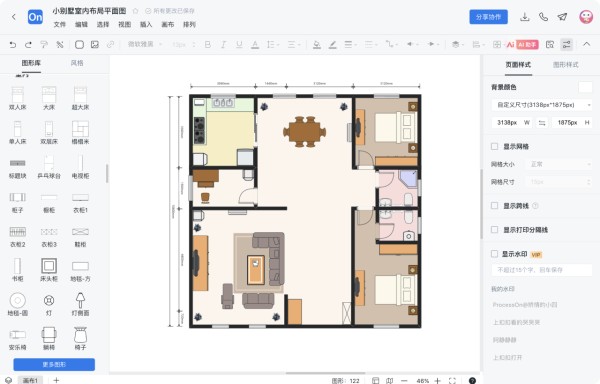The image size is (600, 384).
Task: Open the fill color bucket tool
Action: [x=317, y=45]
